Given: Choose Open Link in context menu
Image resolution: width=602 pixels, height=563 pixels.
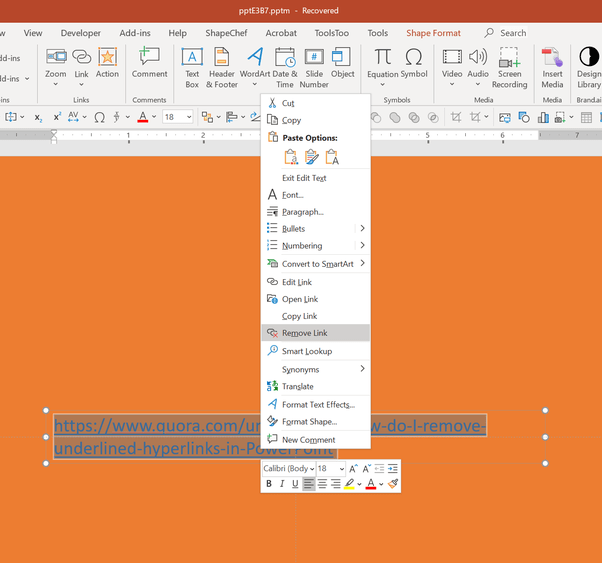Looking at the screenshot, I should (x=316, y=299).
